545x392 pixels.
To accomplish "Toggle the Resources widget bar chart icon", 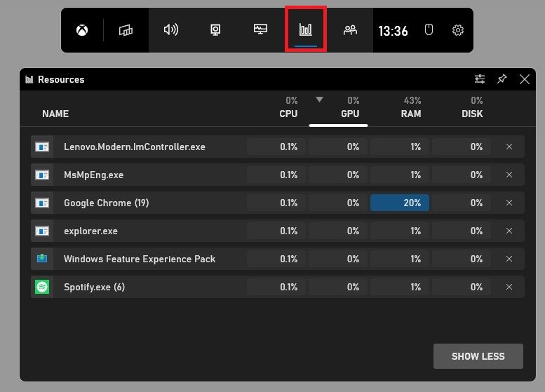I will coord(306,29).
